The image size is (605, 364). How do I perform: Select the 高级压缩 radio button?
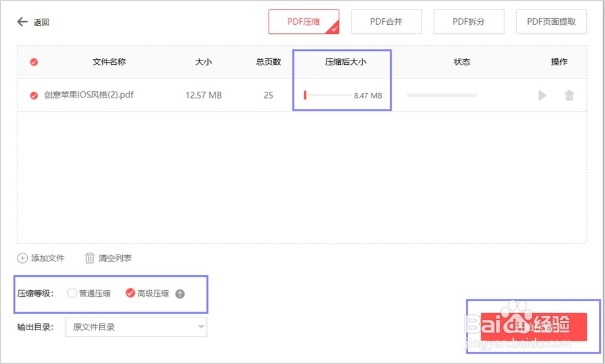(129, 293)
